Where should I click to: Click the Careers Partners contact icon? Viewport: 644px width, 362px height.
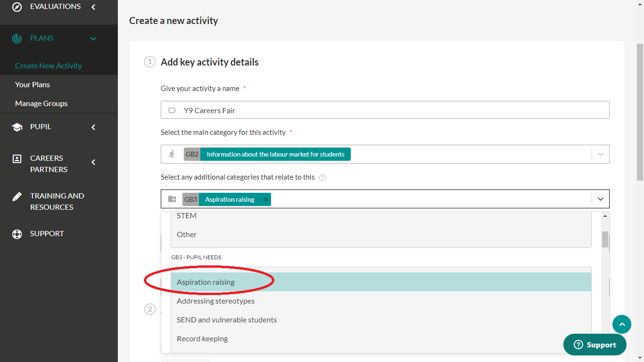(17, 159)
